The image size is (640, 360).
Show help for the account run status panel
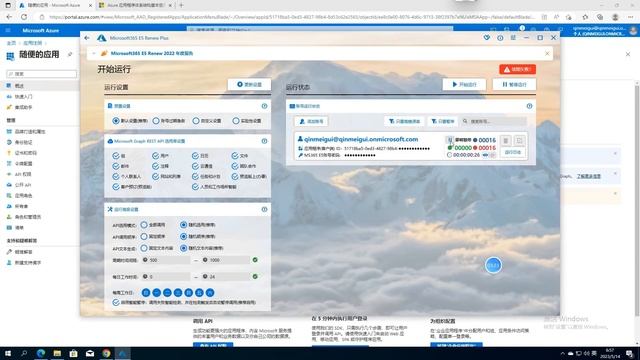pos(529,106)
